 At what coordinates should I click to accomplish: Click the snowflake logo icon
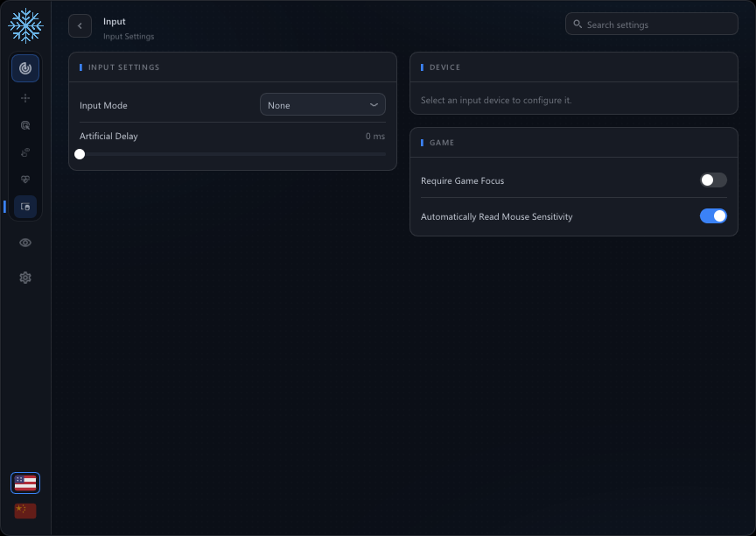coord(25,25)
